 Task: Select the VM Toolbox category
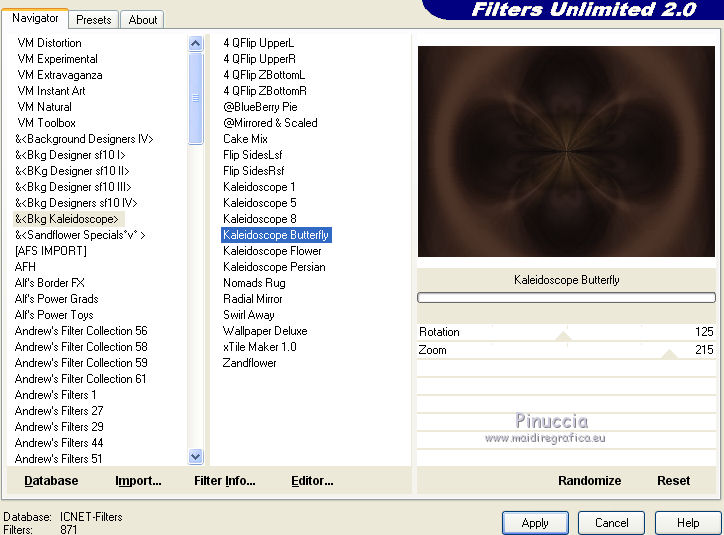(46, 123)
